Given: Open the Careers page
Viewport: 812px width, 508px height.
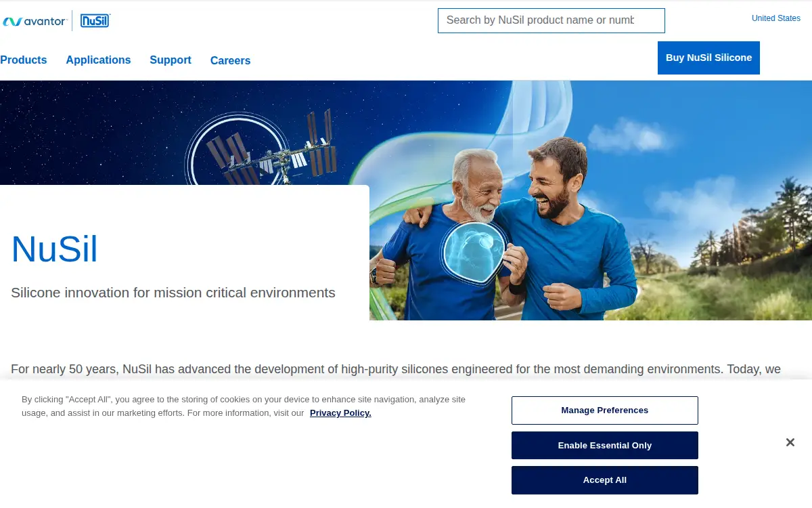Looking at the screenshot, I should [x=230, y=60].
